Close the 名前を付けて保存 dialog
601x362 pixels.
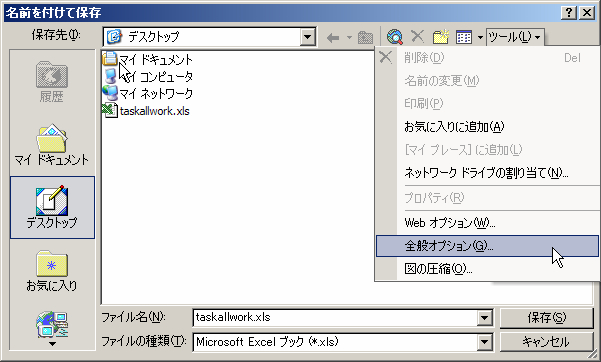coord(587,13)
